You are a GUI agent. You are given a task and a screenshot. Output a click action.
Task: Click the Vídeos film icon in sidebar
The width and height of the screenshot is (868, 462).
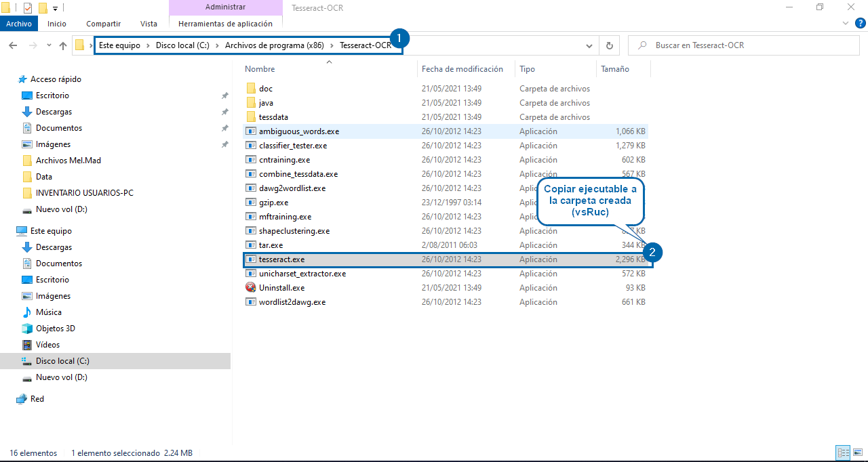tap(27, 345)
